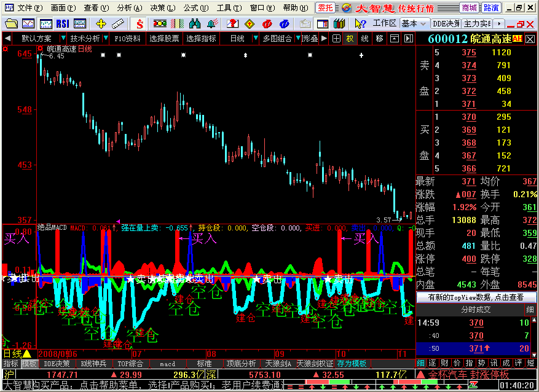Choose the ruler measurement tool icon
539x392 pixels.
click(x=117, y=24)
